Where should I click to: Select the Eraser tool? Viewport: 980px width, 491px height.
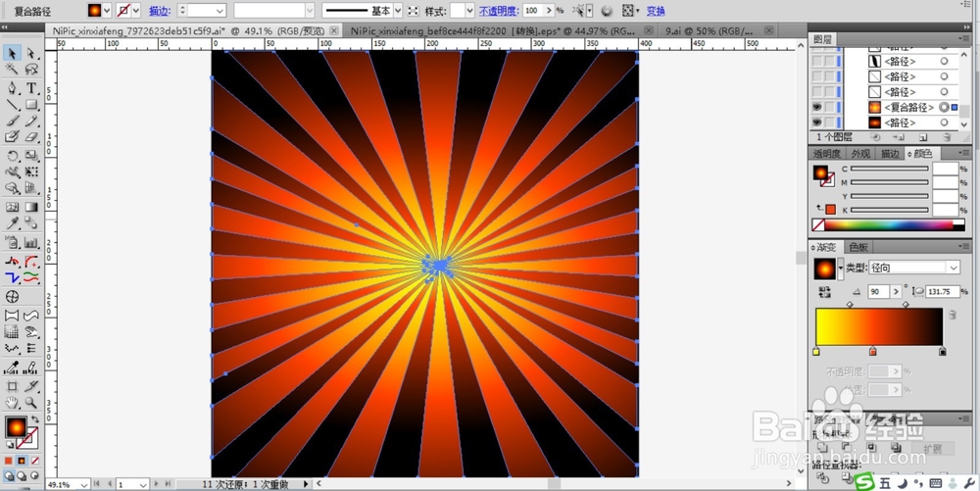coord(31,137)
